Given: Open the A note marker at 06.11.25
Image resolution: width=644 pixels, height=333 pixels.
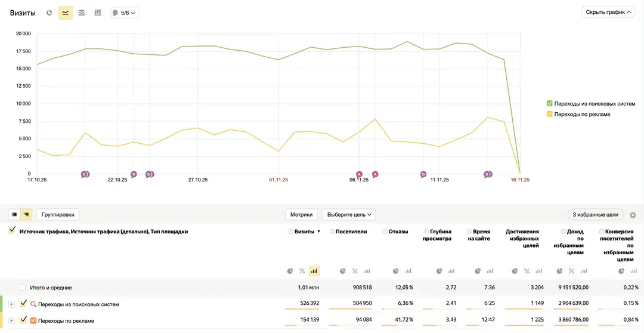Looking at the screenshot, I should click(359, 174).
